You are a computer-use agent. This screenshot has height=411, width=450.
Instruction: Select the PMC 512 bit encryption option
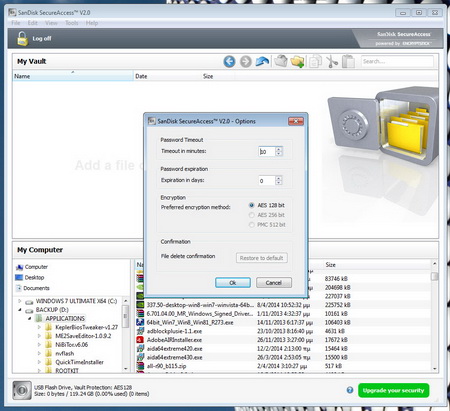(252, 225)
